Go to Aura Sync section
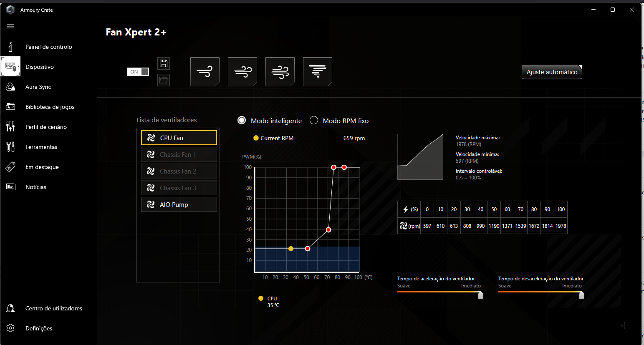Screen dimensions: 644x345 tap(38, 87)
